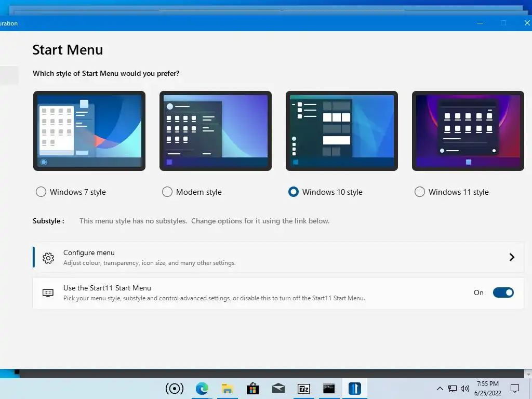Show hidden system tray icons
The width and height of the screenshot is (532, 399).
coord(440,389)
